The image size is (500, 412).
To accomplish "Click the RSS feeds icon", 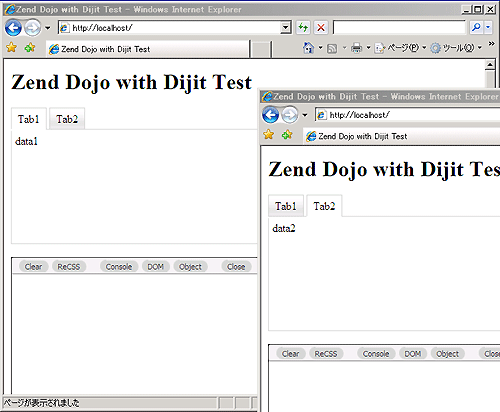I will click(x=332, y=49).
